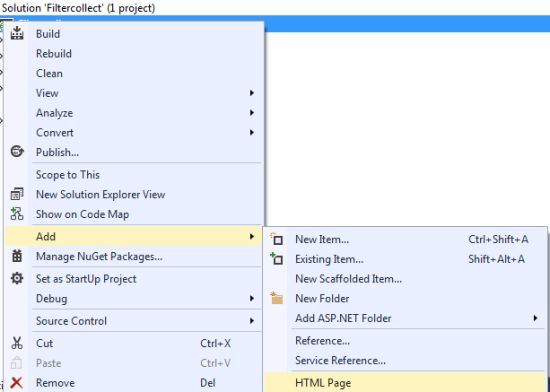Click the red Remove X icon
Image resolution: width=550 pixels, height=392 pixels.
click(17, 383)
